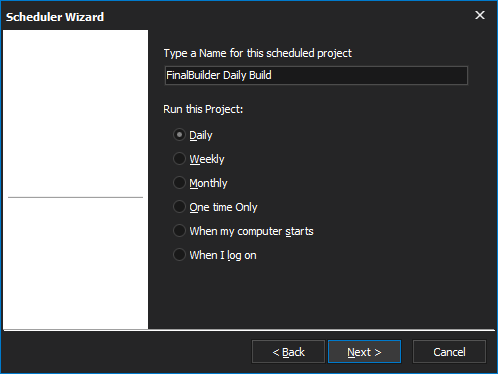This screenshot has width=498, height=374.
Task: Click the 'Monthly' label text
Action: coord(208,183)
